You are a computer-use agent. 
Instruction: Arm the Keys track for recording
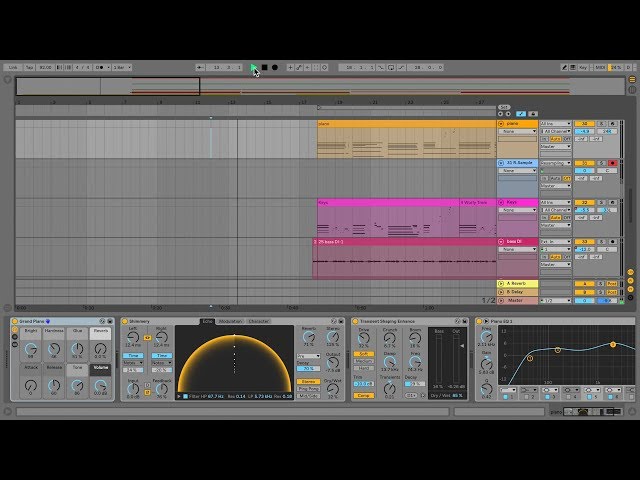[x=612, y=202]
